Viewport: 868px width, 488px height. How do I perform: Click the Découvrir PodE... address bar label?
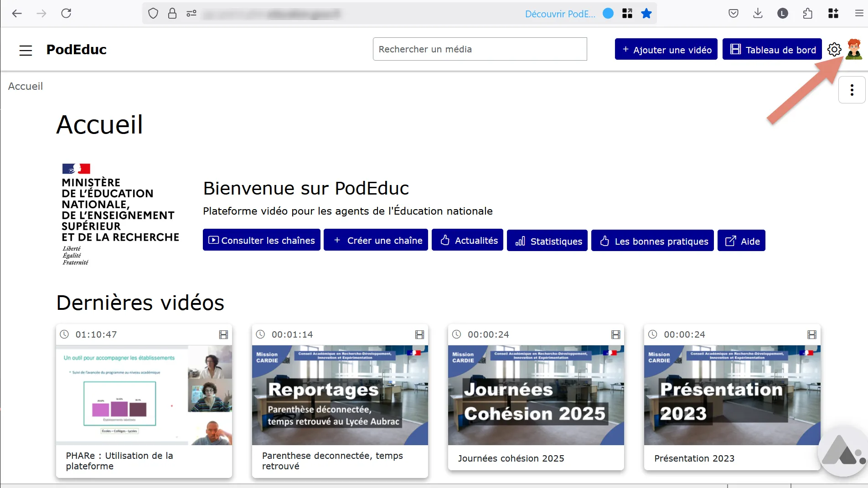(x=560, y=14)
